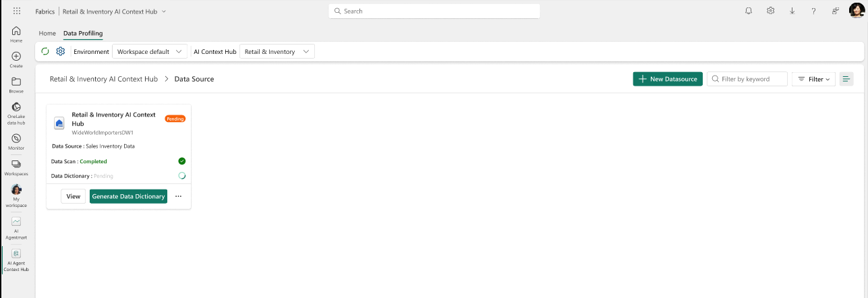Image resolution: width=868 pixels, height=298 pixels.
Task: Open OneLake data hub in sidebar
Action: 16,113
